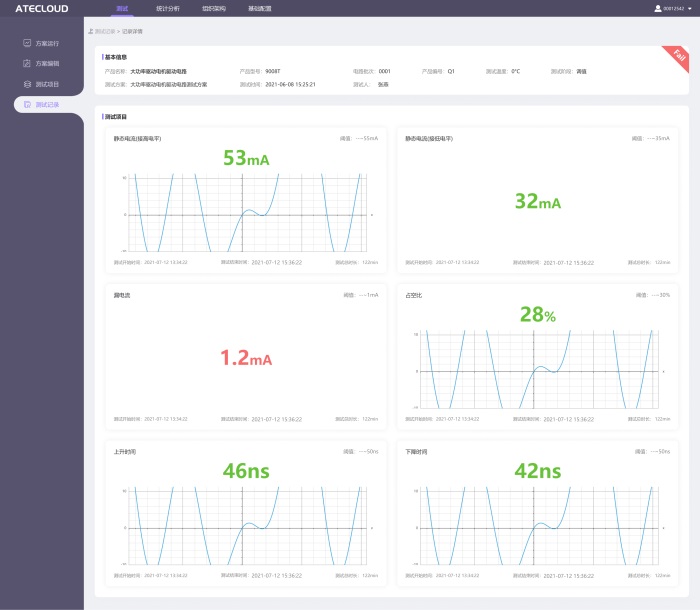This screenshot has height=610, width=700.
Task: Click the red Fail ribbon badge
Action: click(678, 57)
